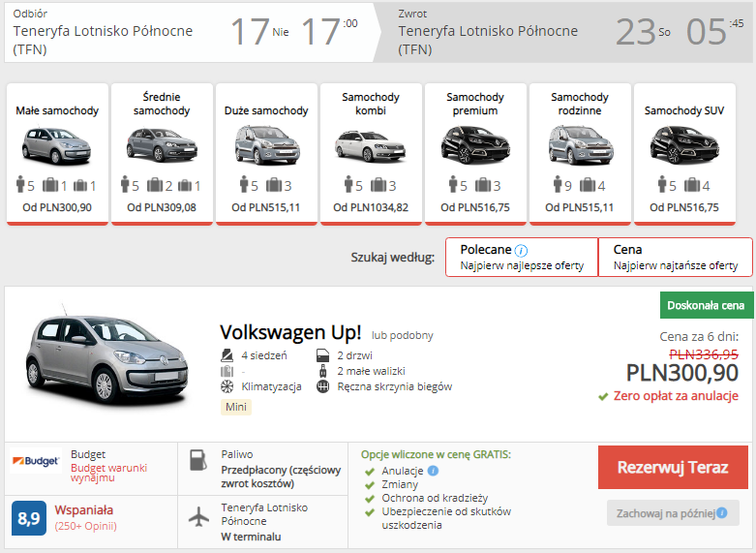Click the Opcje wliczone w cenę GRATIS heading

[x=436, y=454]
